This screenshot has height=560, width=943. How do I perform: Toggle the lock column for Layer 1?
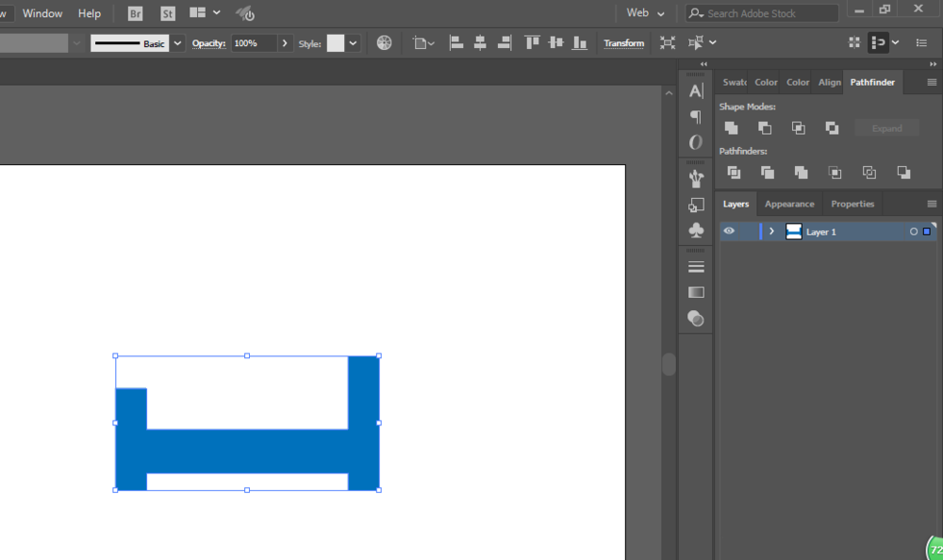749,231
